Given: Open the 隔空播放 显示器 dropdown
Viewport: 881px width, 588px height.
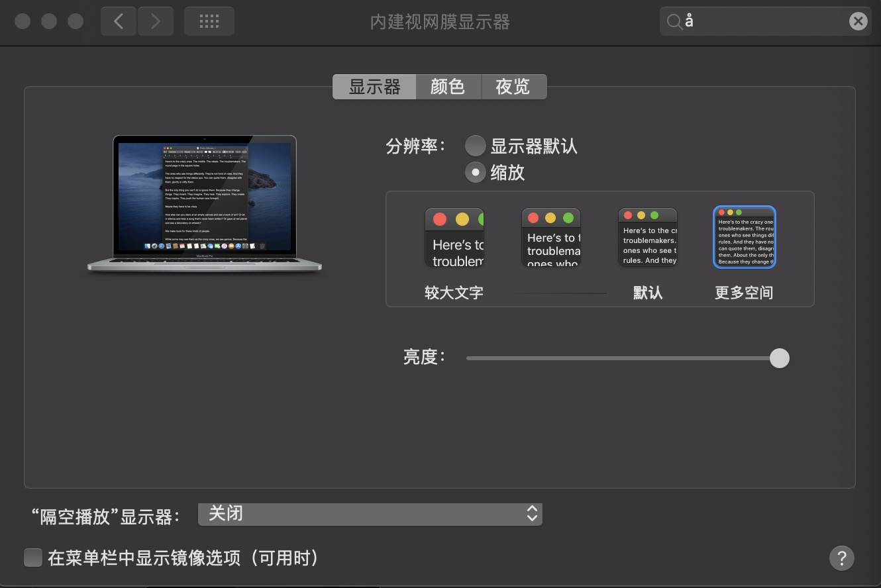Looking at the screenshot, I should [370, 514].
